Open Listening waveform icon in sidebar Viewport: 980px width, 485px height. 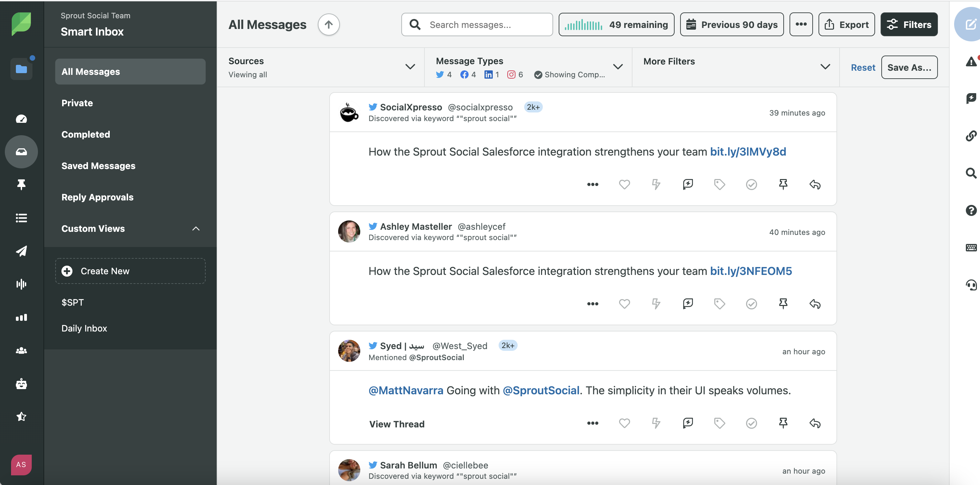pos(21,284)
